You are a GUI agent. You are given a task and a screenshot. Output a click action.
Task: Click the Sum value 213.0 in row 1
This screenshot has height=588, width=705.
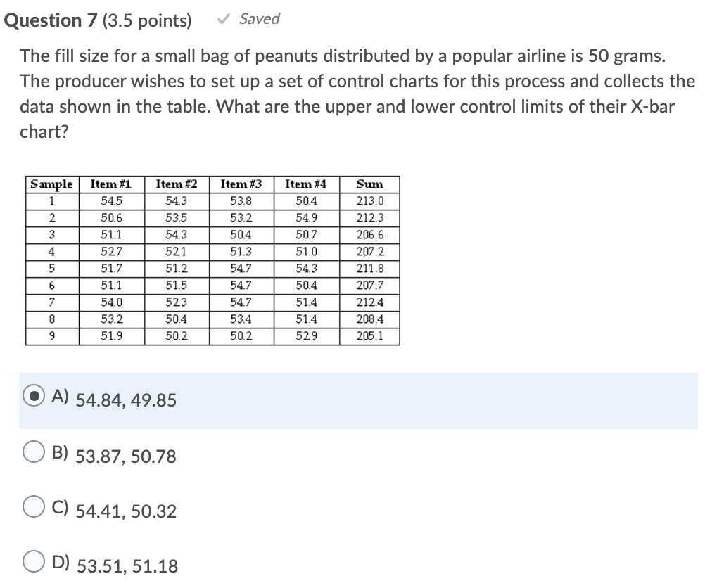pyautogui.click(x=370, y=200)
